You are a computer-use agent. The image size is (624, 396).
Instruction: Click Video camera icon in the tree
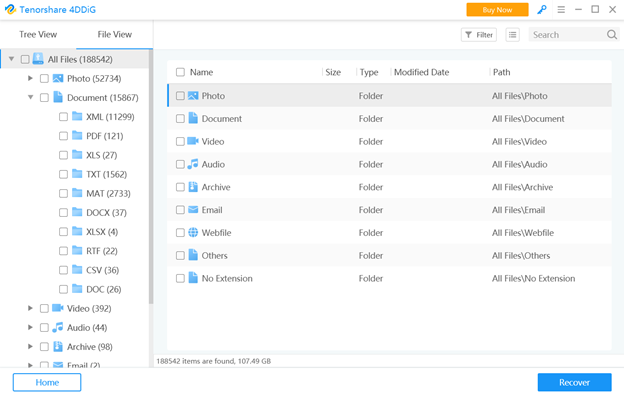(58, 308)
